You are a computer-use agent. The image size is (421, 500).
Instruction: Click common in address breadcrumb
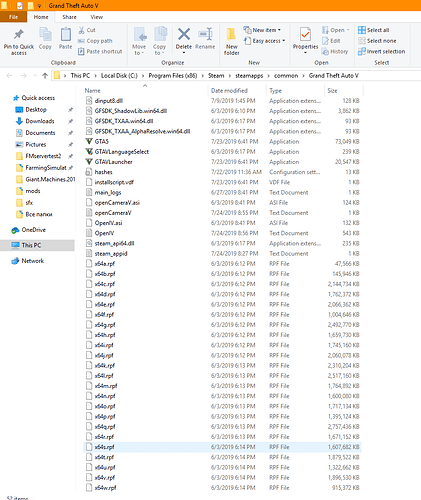286,76
